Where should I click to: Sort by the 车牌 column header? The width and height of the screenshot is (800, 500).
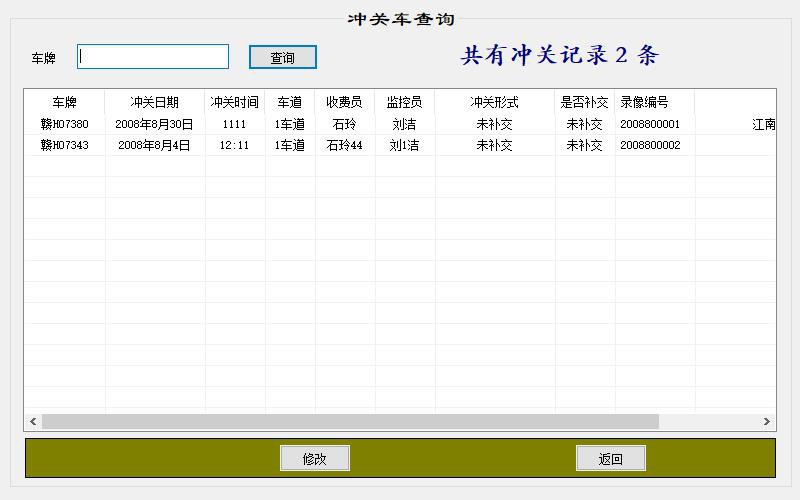point(64,102)
